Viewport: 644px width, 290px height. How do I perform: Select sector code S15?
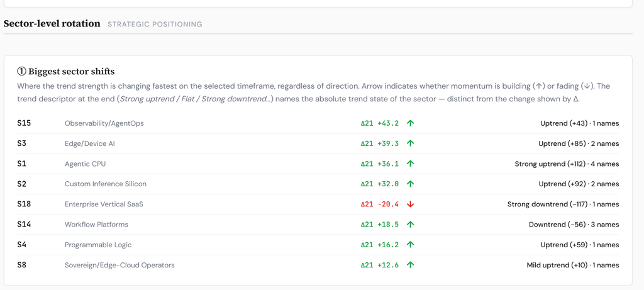coord(24,123)
